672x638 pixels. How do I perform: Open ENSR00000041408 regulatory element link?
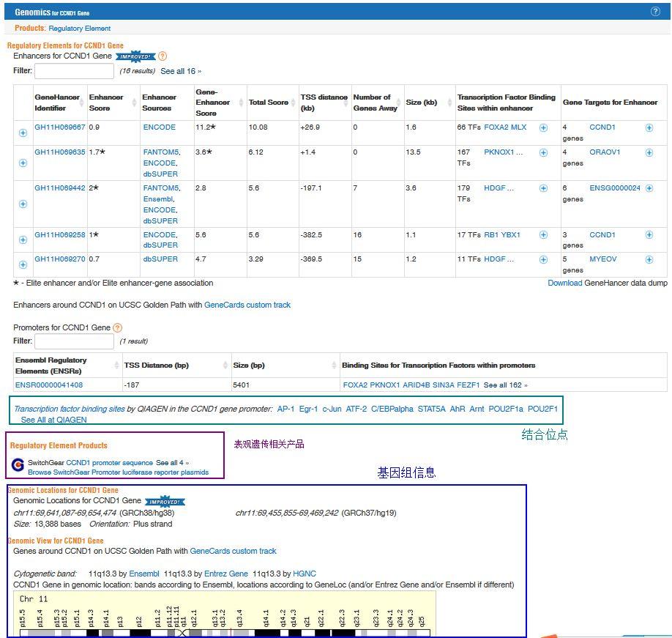coord(49,385)
